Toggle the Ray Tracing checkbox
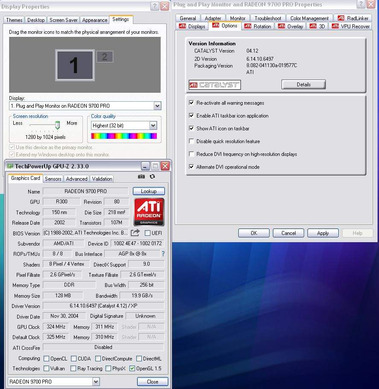 pos(74,368)
